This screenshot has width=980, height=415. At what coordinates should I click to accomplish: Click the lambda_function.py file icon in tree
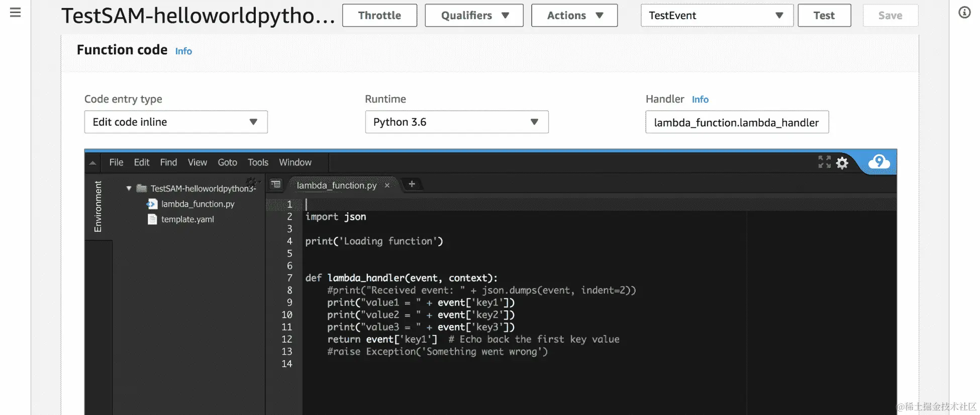click(x=152, y=204)
